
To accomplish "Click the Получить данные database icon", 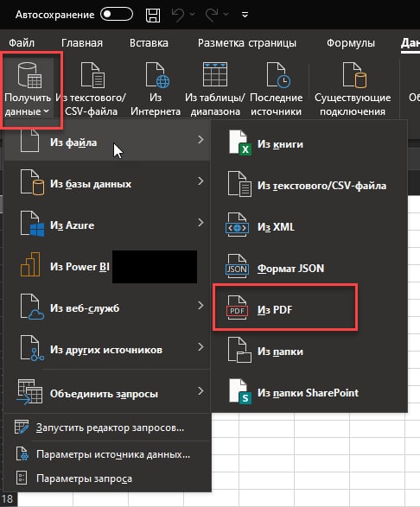I will click(x=29, y=75).
